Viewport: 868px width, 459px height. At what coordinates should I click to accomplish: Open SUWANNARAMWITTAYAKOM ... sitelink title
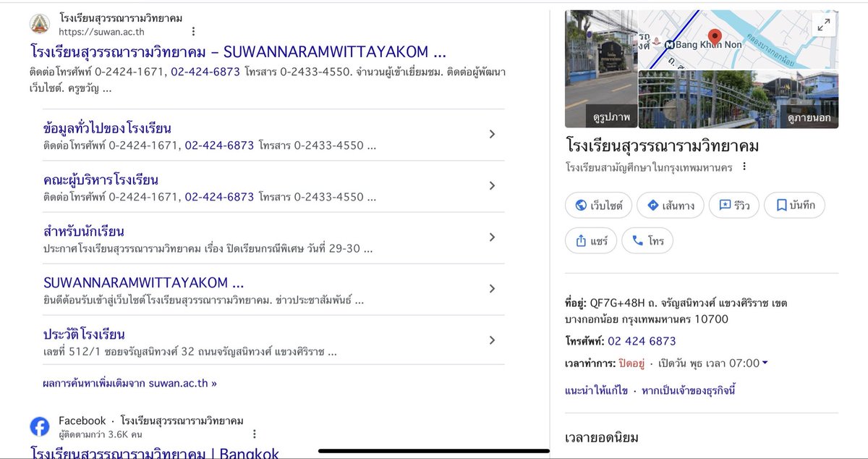143,282
